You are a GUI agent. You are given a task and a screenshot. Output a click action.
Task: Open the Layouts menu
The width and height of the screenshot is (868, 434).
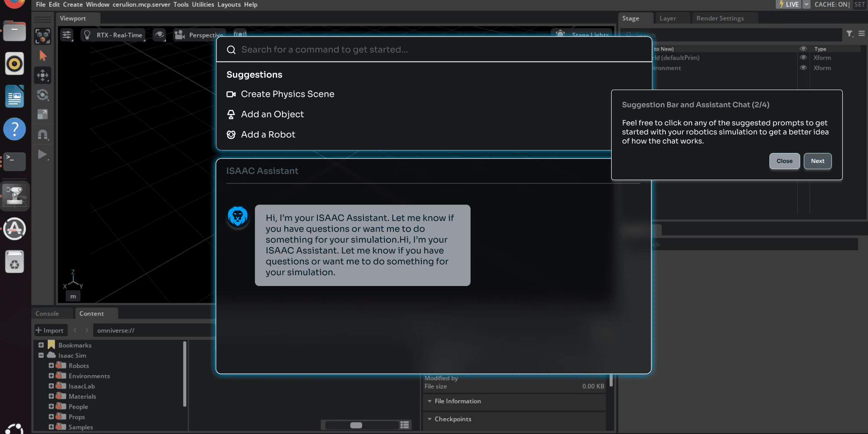[229, 5]
